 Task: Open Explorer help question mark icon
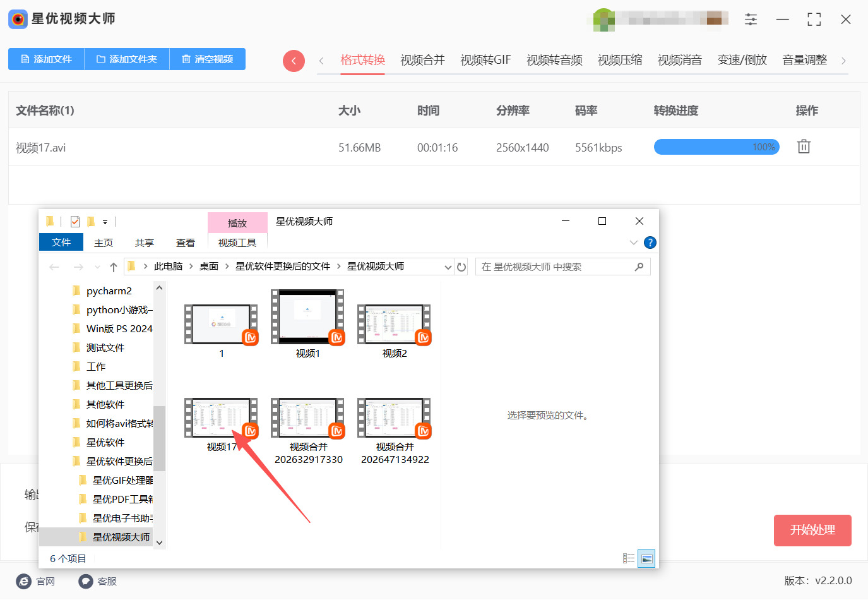click(650, 243)
